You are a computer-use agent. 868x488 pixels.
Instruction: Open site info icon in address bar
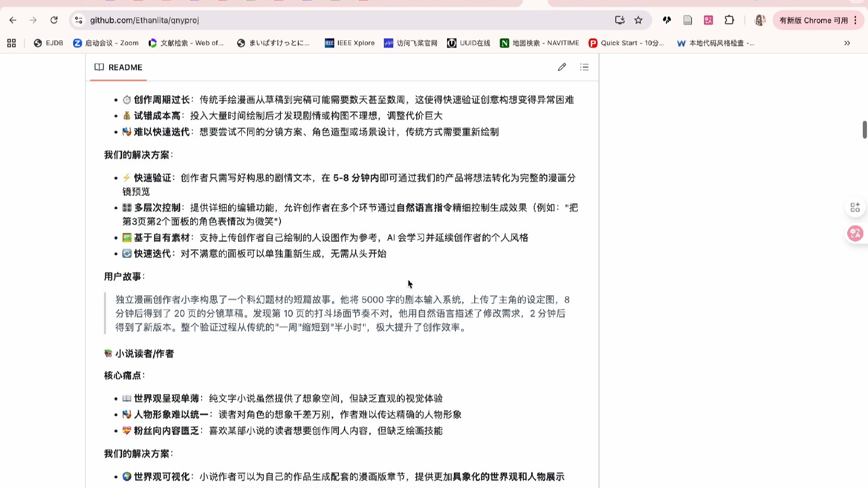[x=78, y=20]
